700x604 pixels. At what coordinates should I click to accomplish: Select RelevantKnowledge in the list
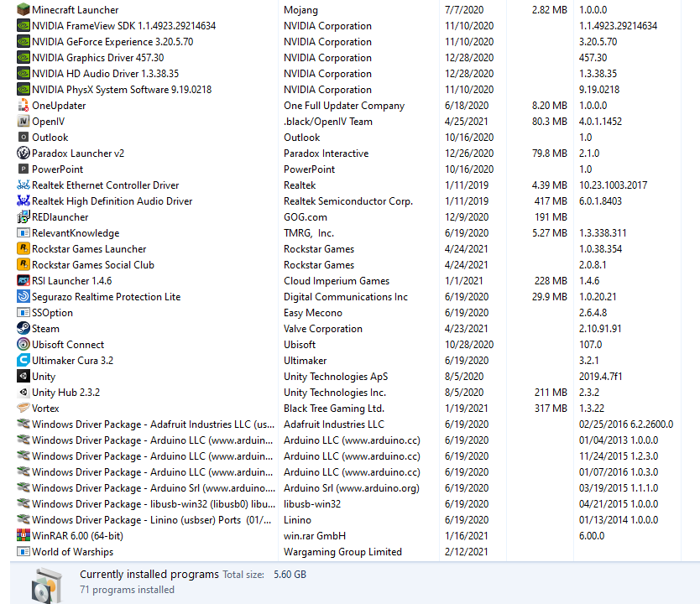[x=76, y=233]
